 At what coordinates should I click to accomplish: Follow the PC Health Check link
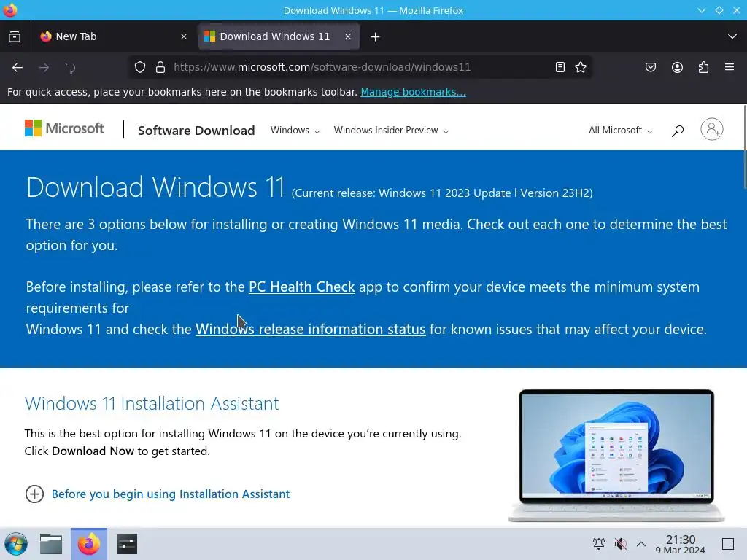coord(301,287)
